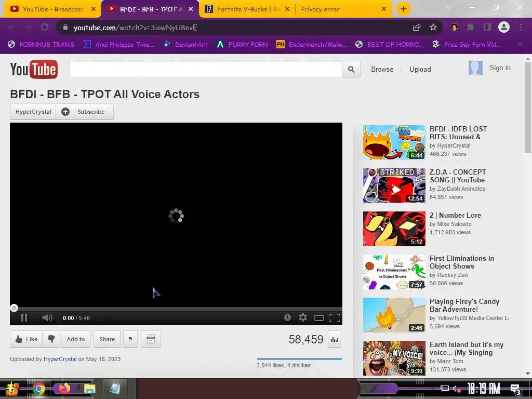The height and width of the screenshot is (399, 532).
Task: Bookmark this page with the star icon
Action: tap(433, 27)
